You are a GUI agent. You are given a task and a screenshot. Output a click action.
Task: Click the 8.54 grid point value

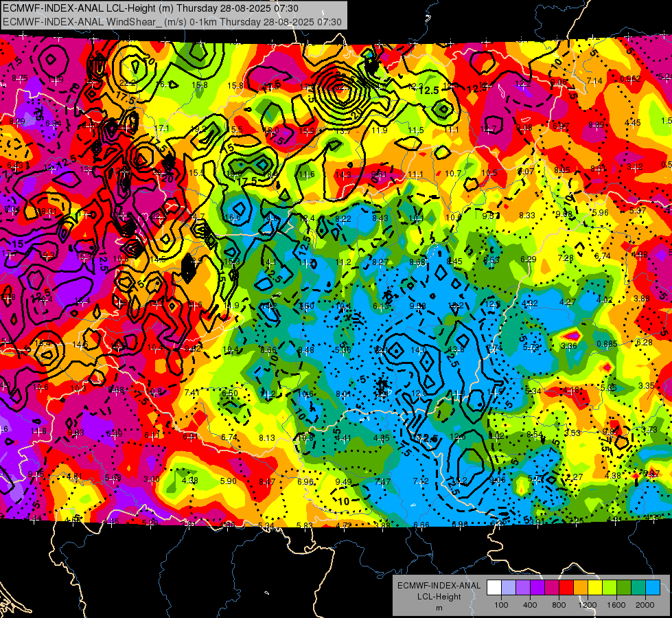(x=535, y=435)
